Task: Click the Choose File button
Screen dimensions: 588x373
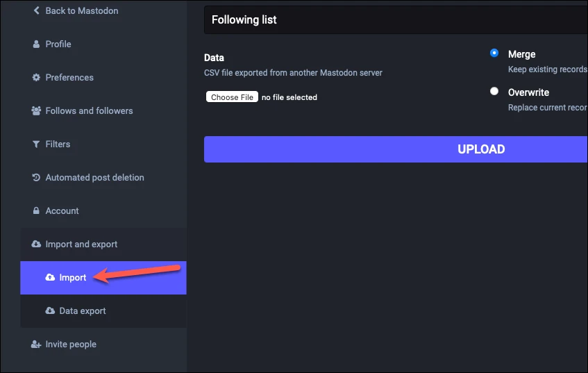Action: coord(232,97)
